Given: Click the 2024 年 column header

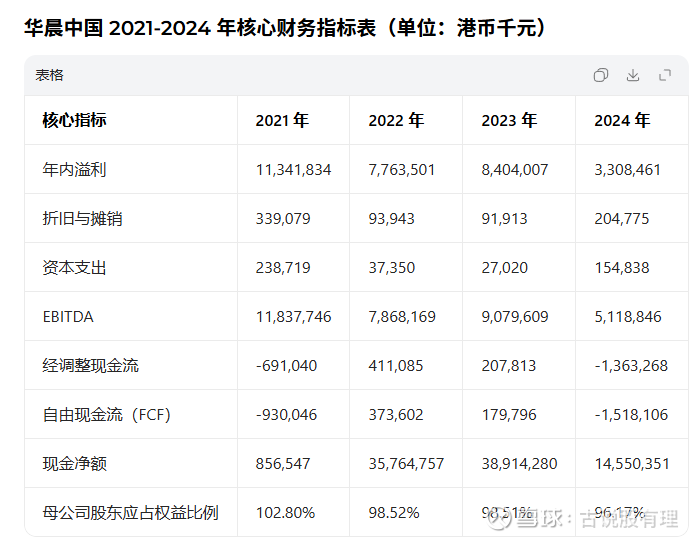Looking at the screenshot, I should point(622,120).
